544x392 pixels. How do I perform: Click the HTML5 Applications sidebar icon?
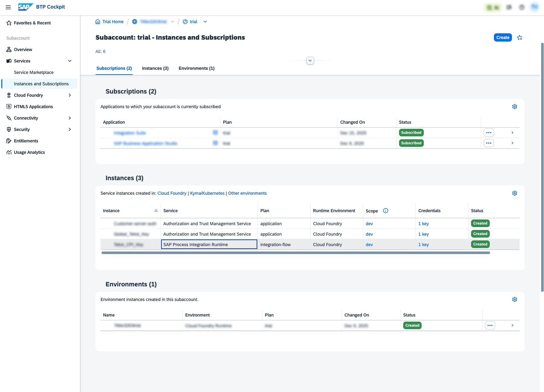9,107
